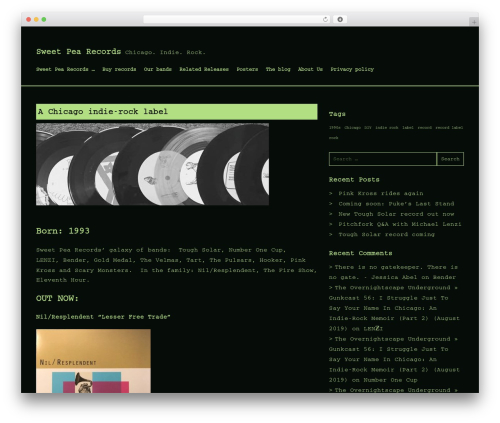Focus the sidebar Search field
This screenshot has width=500, height=423.
[383, 159]
